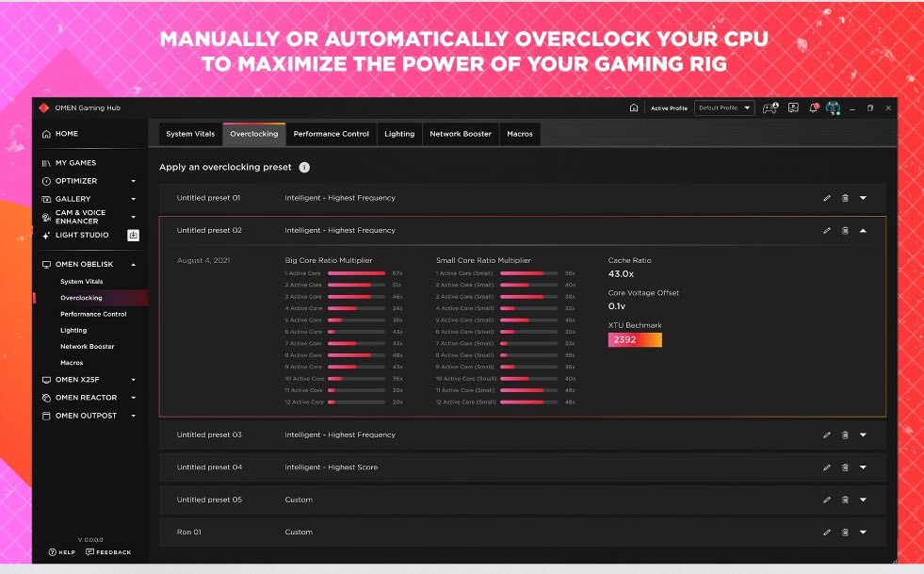Collapse the OMEN Obelisk sidebar section arrow
Viewport: 924px width, 574px height.
point(133,264)
